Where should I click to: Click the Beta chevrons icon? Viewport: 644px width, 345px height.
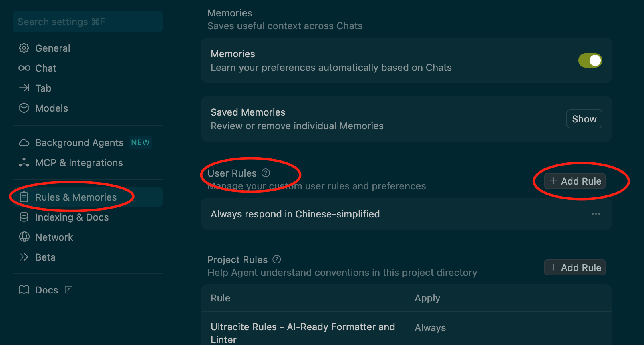(24, 257)
